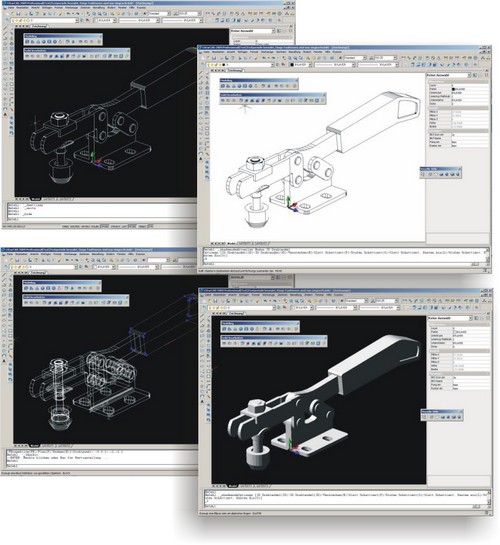Open Zeichnen menu in top-left wireframe window
Viewport: 500px width, 545px height.
click(x=84, y=7)
